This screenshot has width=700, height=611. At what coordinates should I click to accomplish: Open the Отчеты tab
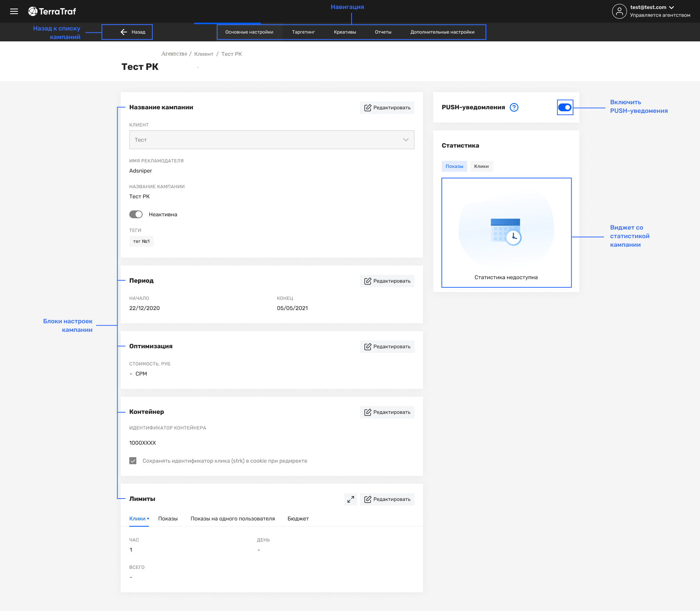pyautogui.click(x=383, y=32)
